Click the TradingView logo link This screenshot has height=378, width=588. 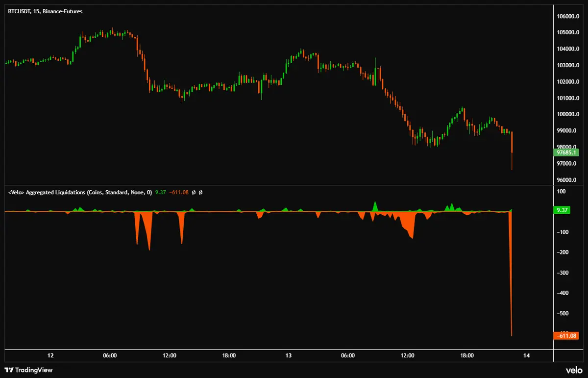(x=28, y=370)
